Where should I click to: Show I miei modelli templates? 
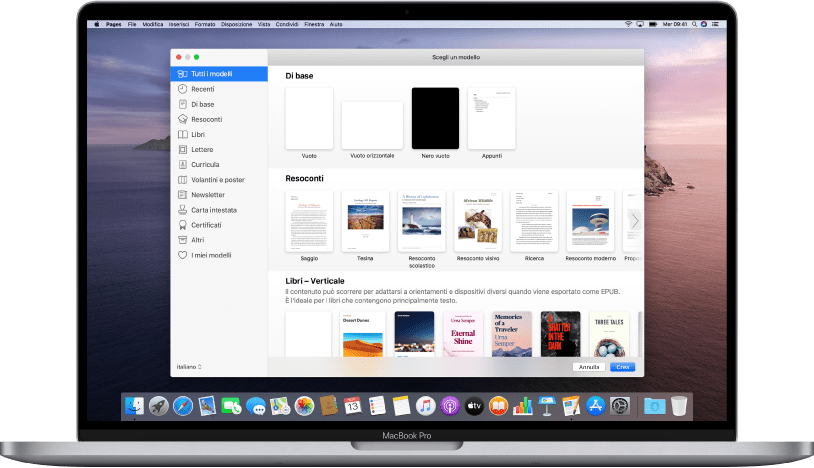210,255
